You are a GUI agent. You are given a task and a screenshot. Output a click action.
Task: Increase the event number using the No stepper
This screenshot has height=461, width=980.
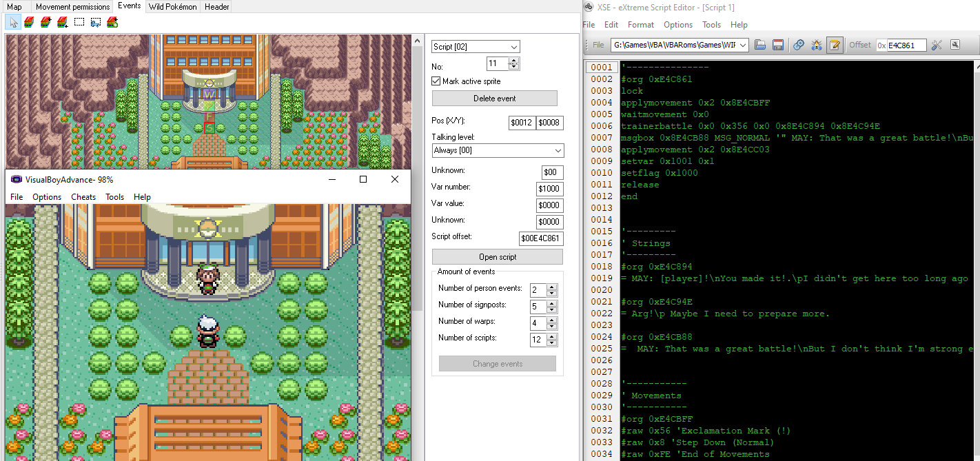[x=513, y=60]
